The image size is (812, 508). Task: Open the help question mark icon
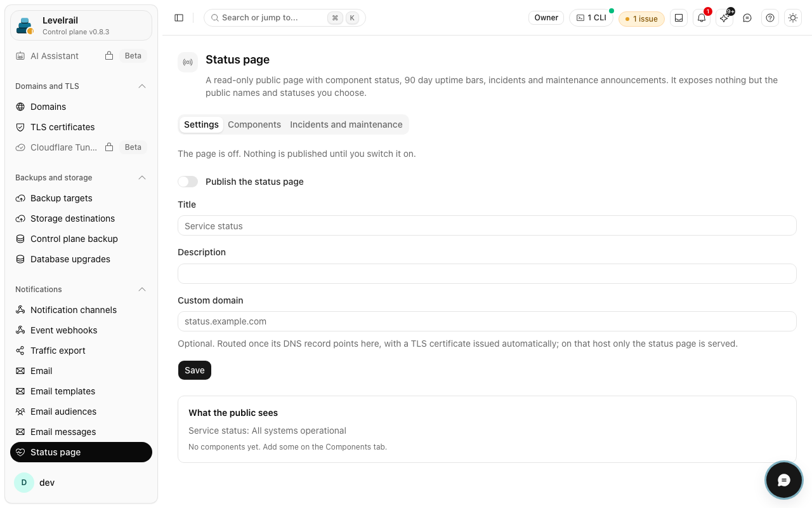click(x=770, y=18)
